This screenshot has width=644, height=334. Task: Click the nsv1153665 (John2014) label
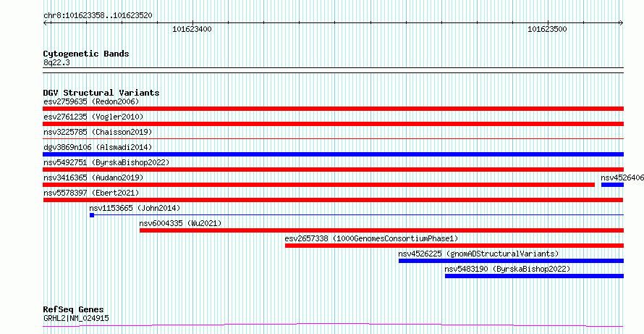(x=135, y=208)
